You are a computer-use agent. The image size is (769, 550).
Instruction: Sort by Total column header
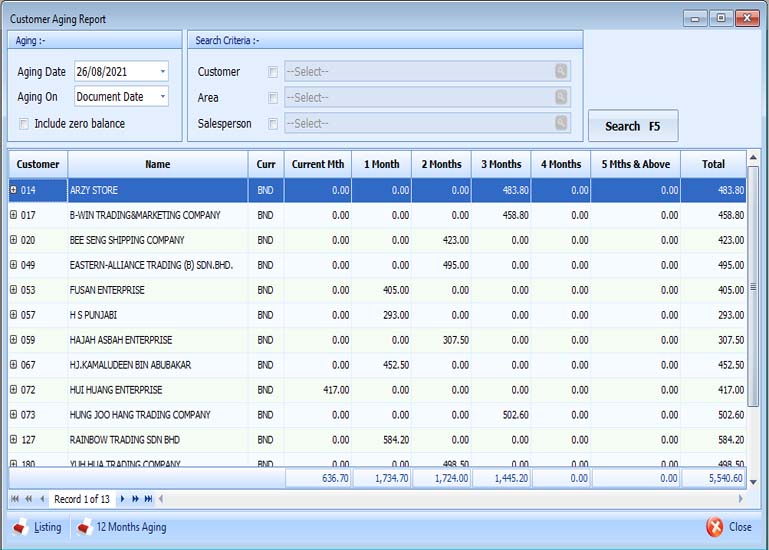tap(713, 164)
